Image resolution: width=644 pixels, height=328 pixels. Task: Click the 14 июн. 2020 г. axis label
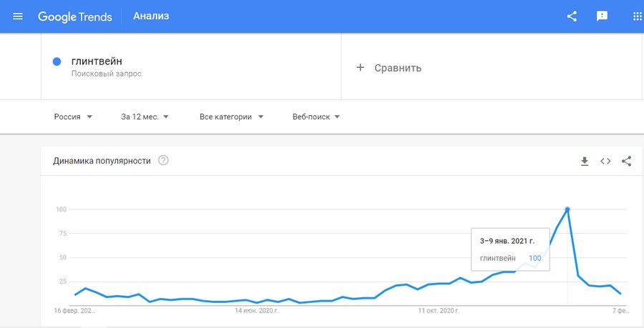coord(257,311)
